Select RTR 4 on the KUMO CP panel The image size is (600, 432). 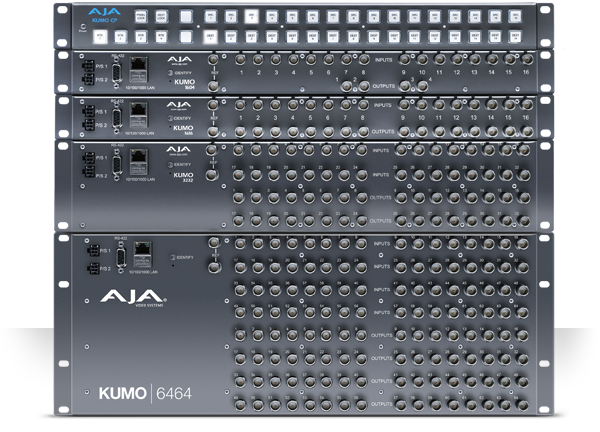tap(161, 37)
